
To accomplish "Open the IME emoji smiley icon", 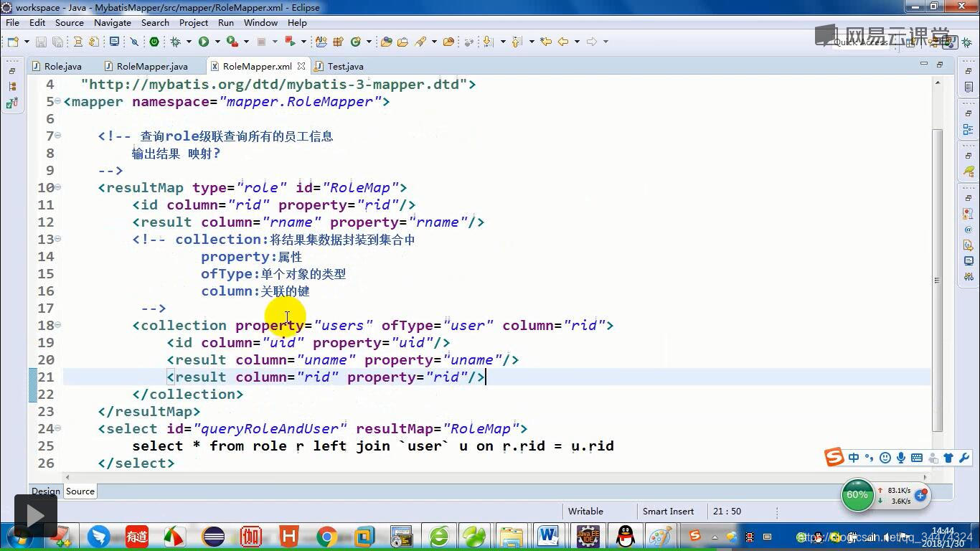I will tap(885, 458).
